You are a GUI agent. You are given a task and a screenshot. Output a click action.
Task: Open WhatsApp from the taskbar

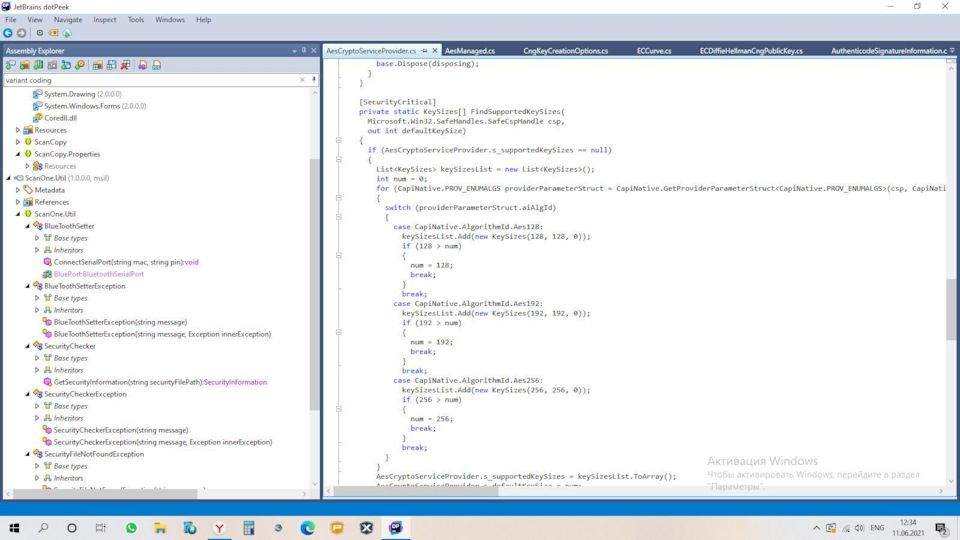(x=131, y=528)
